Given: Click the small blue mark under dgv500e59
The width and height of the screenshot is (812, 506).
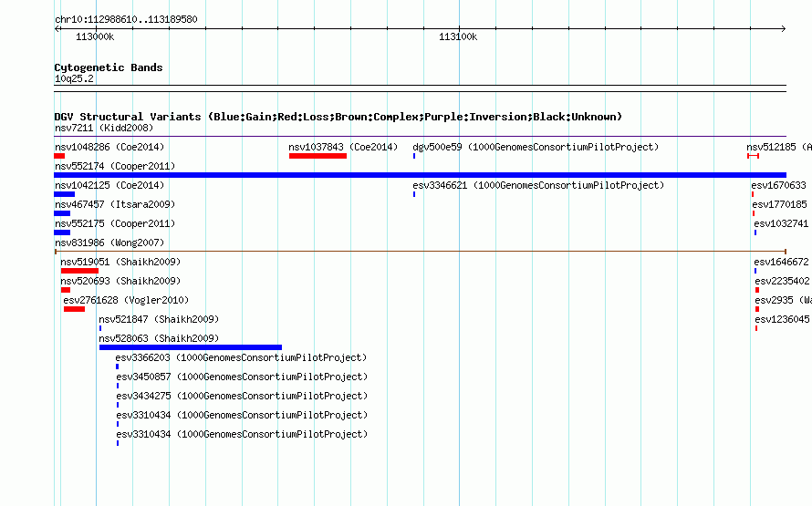Looking at the screenshot, I should coord(414,156).
